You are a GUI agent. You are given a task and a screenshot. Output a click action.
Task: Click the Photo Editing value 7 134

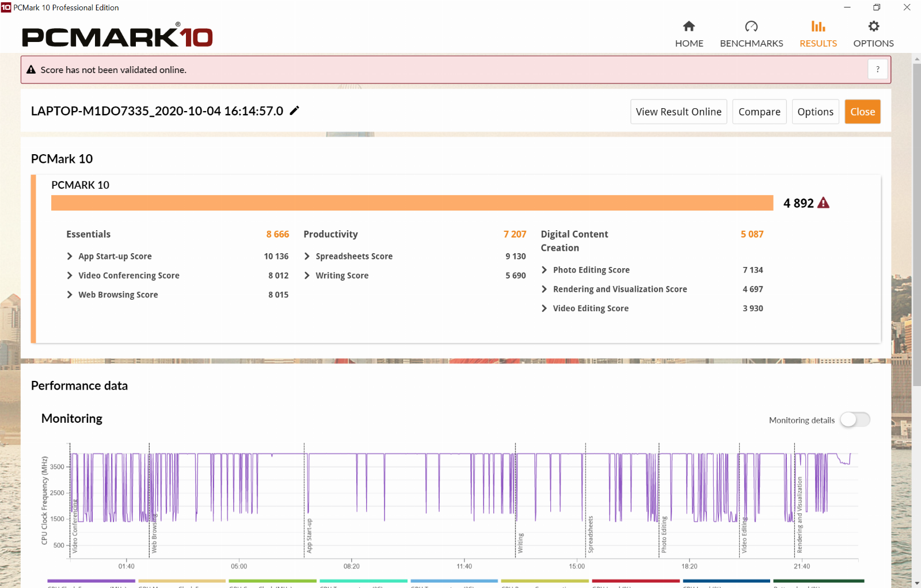click(x=753, y=270)
